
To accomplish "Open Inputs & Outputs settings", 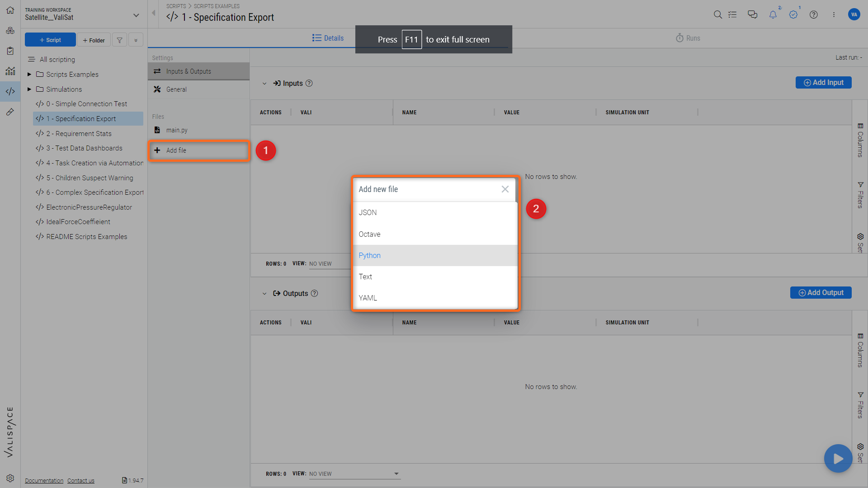I will tap(198, 71).
